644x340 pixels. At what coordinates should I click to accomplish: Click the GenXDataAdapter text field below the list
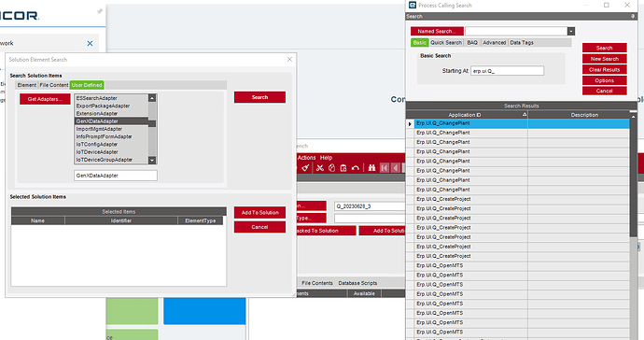coord(116,176)
